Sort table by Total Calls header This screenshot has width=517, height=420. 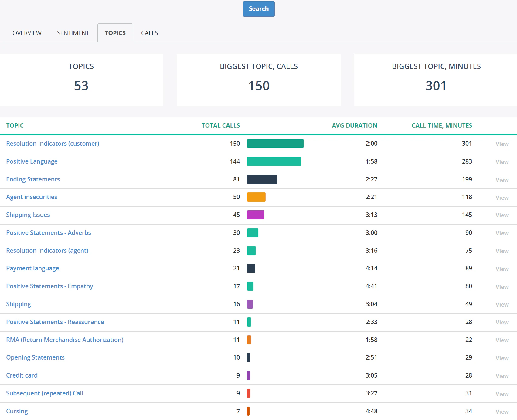[x=220, y=126]
